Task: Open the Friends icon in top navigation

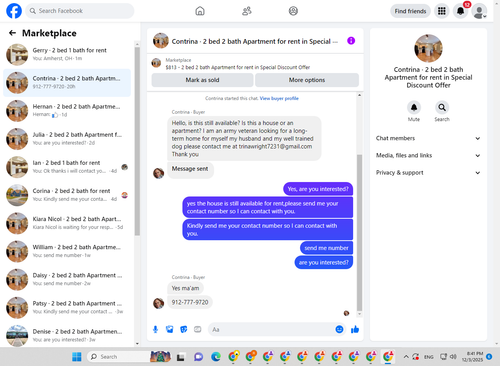Action: click(247, 11)
